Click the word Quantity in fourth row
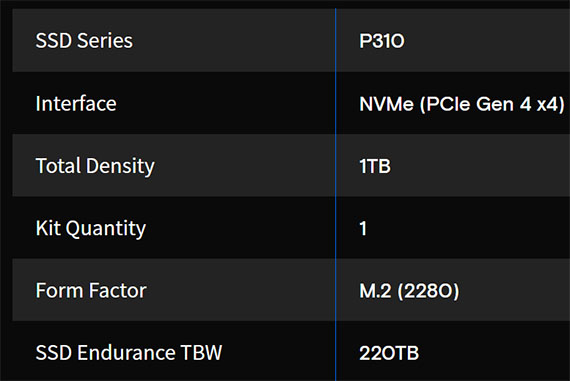This screenshot has width=570, height=381. tap(106, 229)
